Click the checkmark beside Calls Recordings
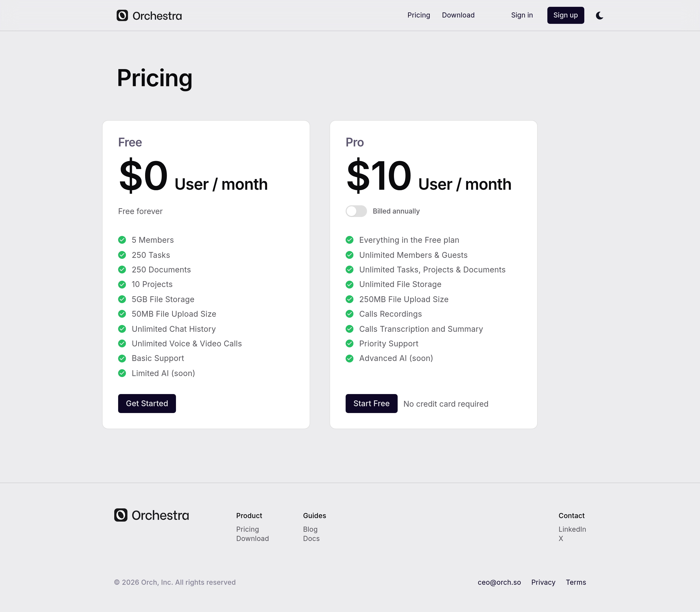Image resolution: width=700 pixels, height=612 pixels. (x=350, y=314)
